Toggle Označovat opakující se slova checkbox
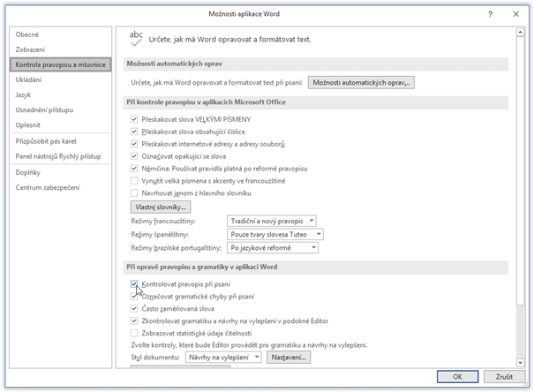This screenshot has width=534, height=392. click(134, 156)
